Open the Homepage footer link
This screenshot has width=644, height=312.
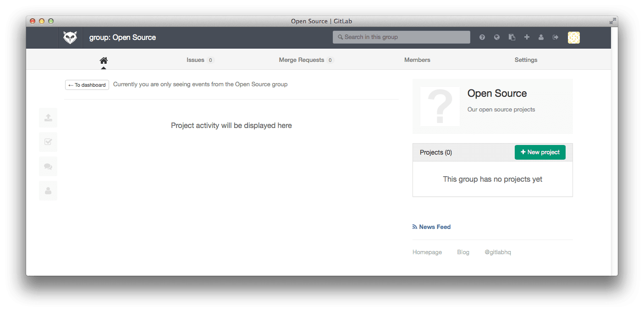pos(427,252)
